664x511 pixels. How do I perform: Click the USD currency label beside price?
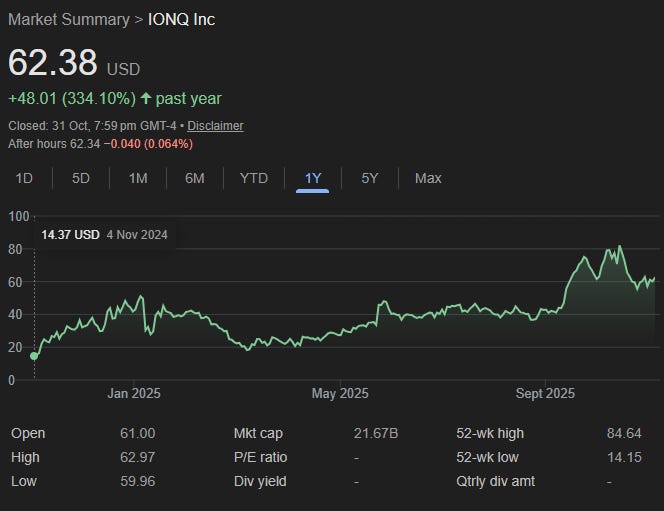(x=123, y=69)
